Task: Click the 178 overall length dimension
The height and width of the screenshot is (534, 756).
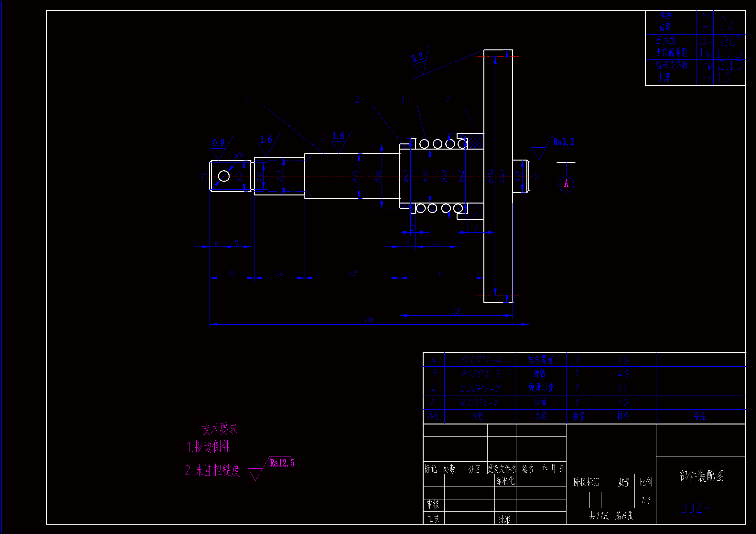Action: click(x=369, y=320)
